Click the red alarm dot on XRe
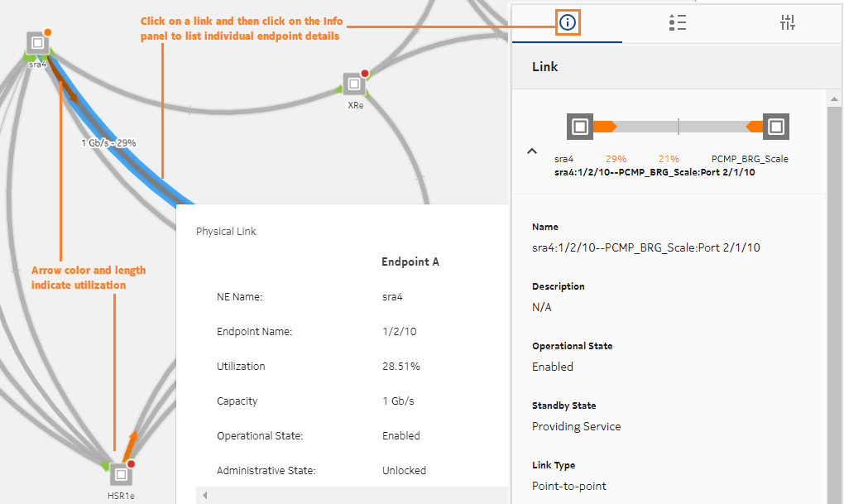This screenshot has height=504, width=844. click(x=365, y=74)
